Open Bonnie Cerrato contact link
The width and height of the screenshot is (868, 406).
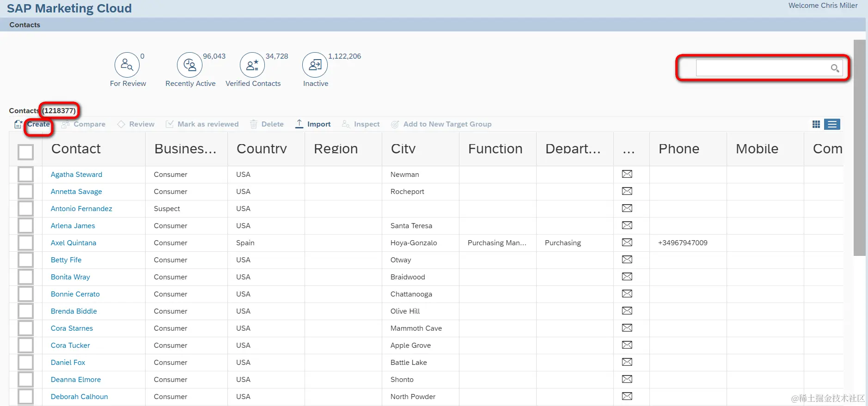coord(75,294)
